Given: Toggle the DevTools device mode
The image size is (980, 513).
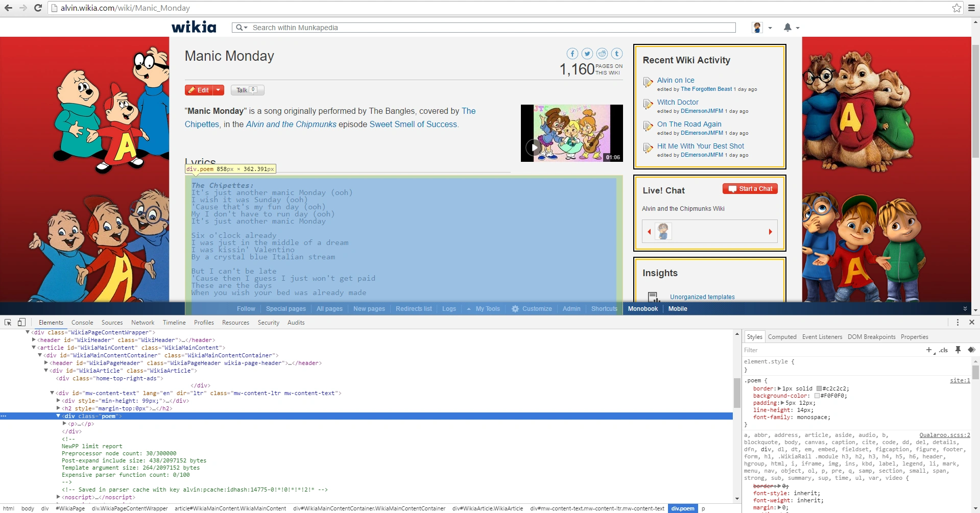Looking at the screenshot, I should point(21,323).
